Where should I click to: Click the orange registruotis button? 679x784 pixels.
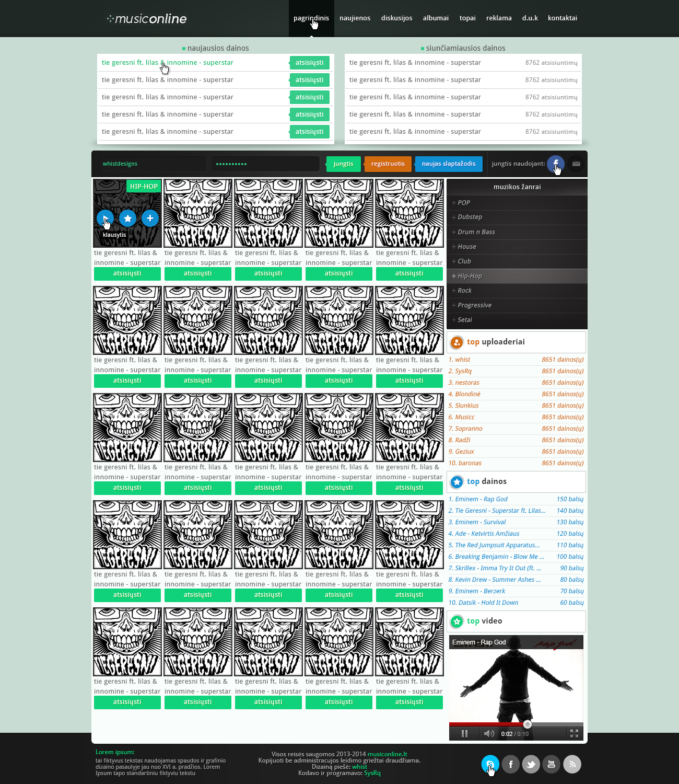[x=388, y=164]
